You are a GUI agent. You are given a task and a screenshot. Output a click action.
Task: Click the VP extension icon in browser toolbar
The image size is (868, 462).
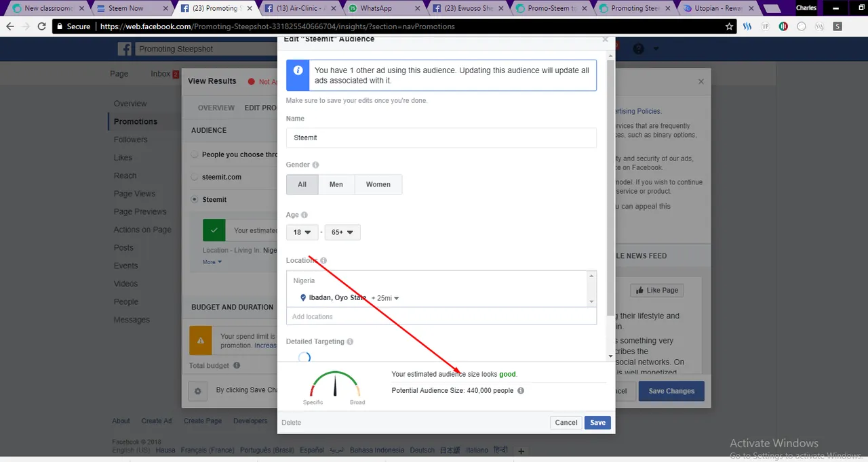(766, 26)
